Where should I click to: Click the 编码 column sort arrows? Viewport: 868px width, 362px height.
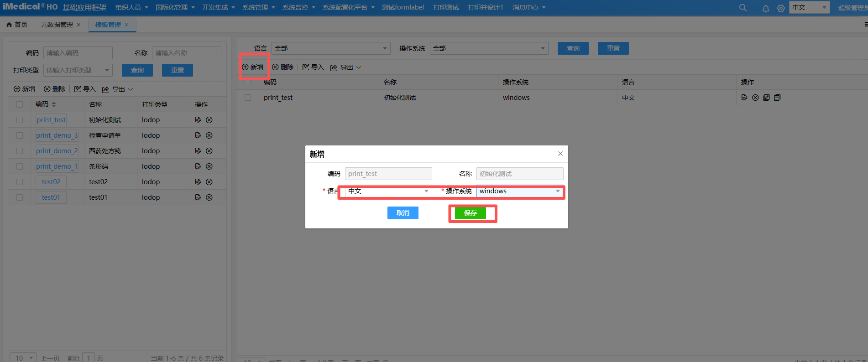coord(54,104)
